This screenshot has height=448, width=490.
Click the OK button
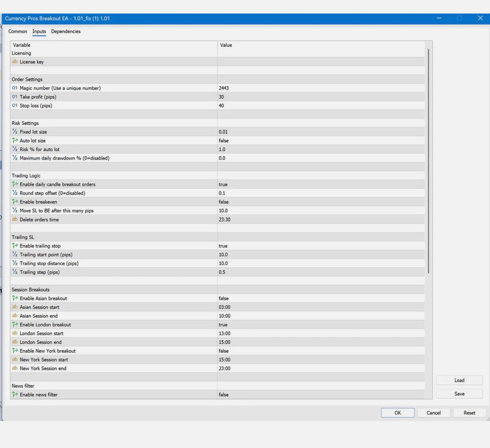398,413
